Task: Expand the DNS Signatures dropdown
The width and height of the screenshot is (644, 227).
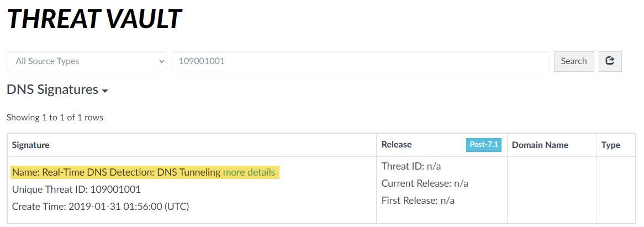Action: click(x=57, y=90)
